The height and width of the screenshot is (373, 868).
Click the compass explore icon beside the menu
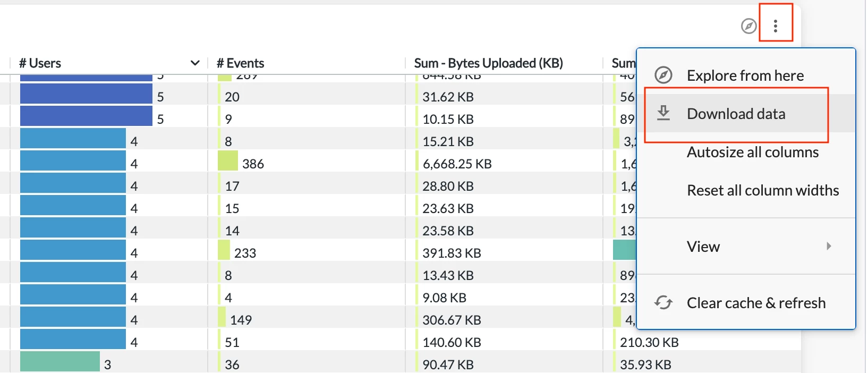[749, 26]
